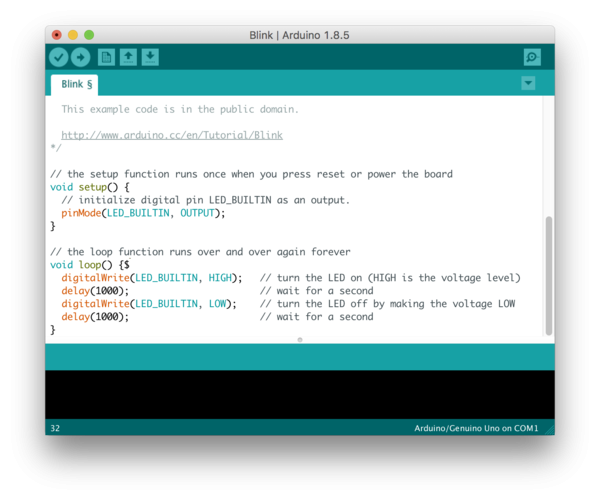
Task: Click the pinMode(LED_BUILTIN, OUTPUT) line
Action: [143, 213]
